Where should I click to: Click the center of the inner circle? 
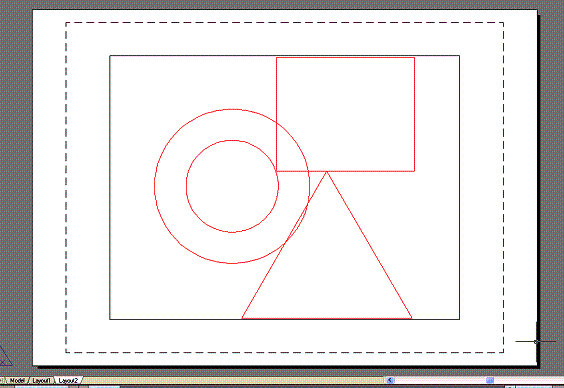pos(232,186)
